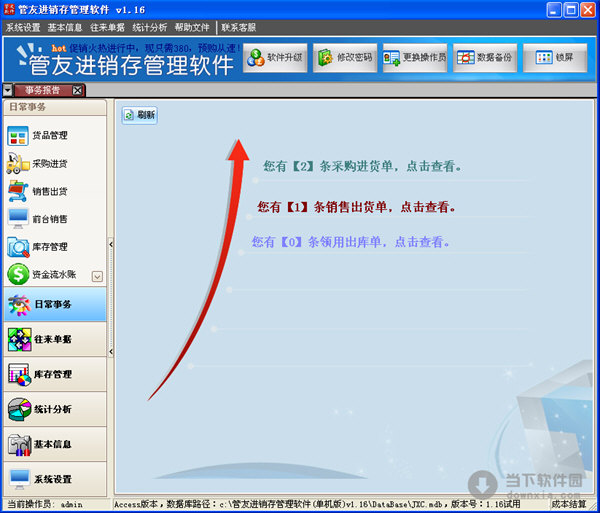Open 采购进货 purchase forklift icon
Screen dimensions: 600x513
pos(18,164)
